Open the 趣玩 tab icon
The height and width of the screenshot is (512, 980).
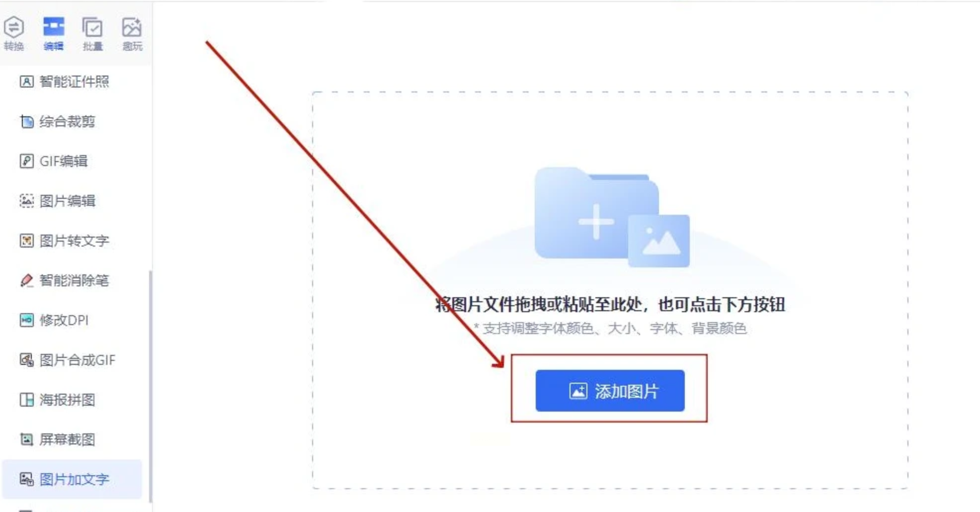coord(132,27)
